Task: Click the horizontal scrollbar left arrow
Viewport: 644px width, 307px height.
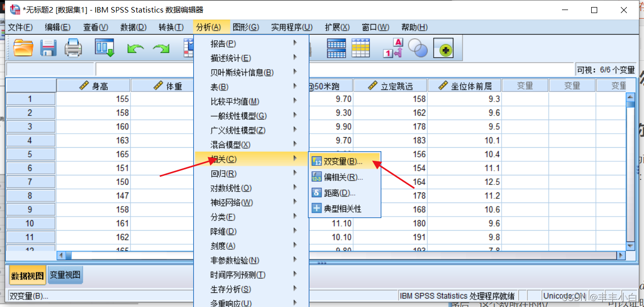Action: pyautogui.click(x=61, y=255)
